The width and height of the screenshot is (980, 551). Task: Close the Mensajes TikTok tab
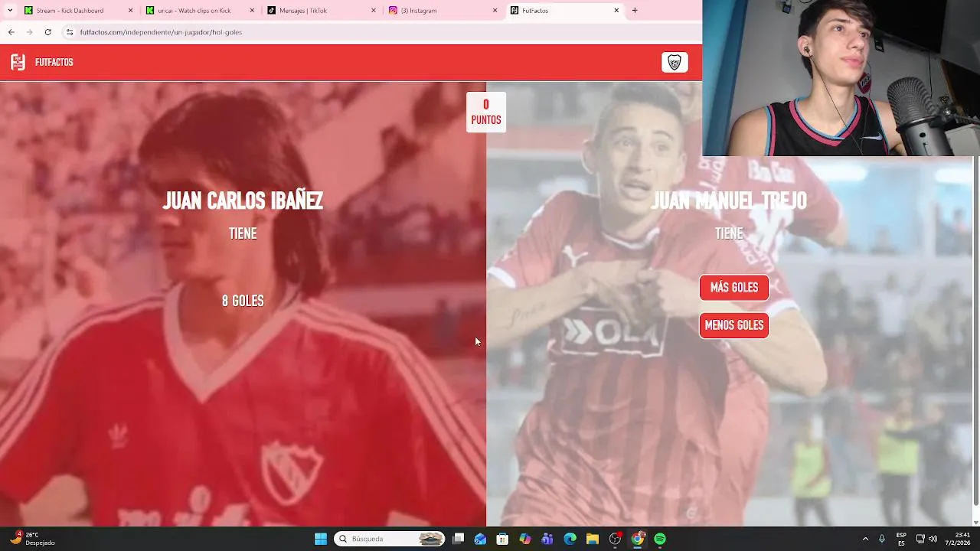(x=374, y=11)
